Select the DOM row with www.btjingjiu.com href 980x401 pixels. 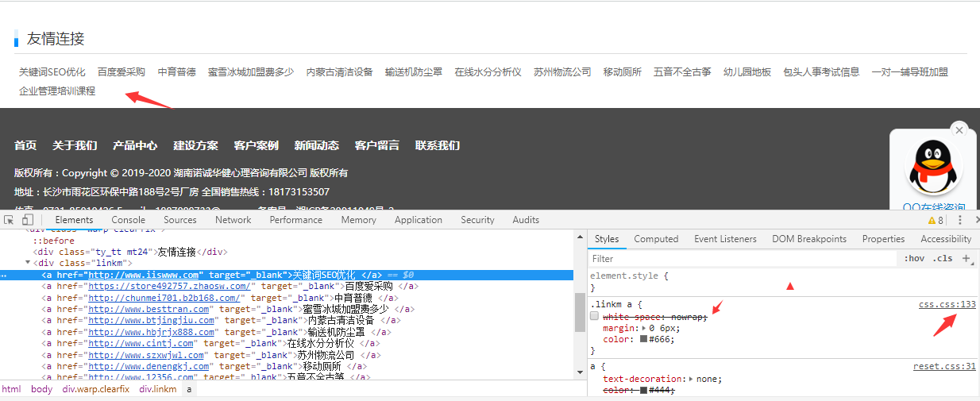[287, 321]
